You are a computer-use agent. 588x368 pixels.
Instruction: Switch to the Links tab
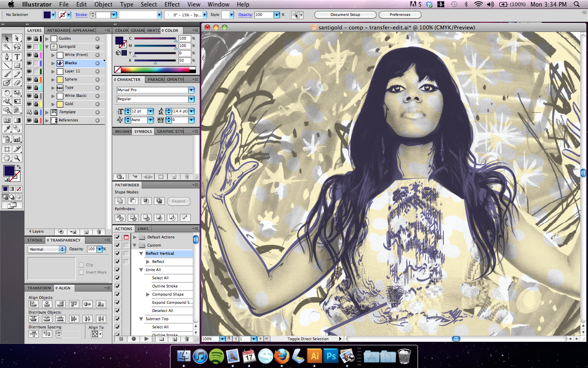coord(143,229)
